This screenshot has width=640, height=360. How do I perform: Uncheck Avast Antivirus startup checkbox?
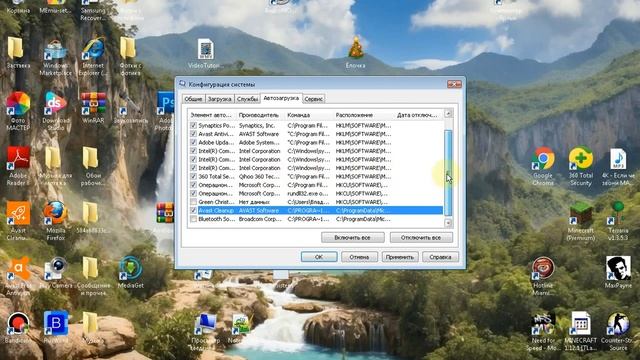(193, 134)
